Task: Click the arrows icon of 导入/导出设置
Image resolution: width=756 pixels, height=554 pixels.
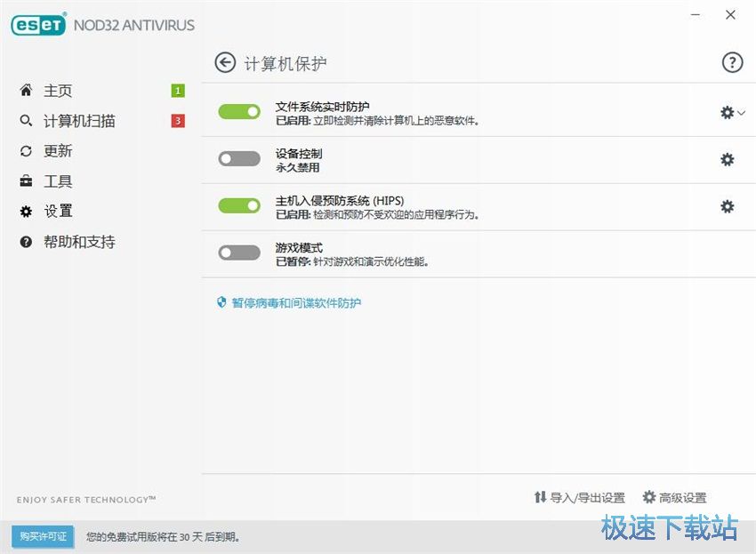Action: [540, 497]
